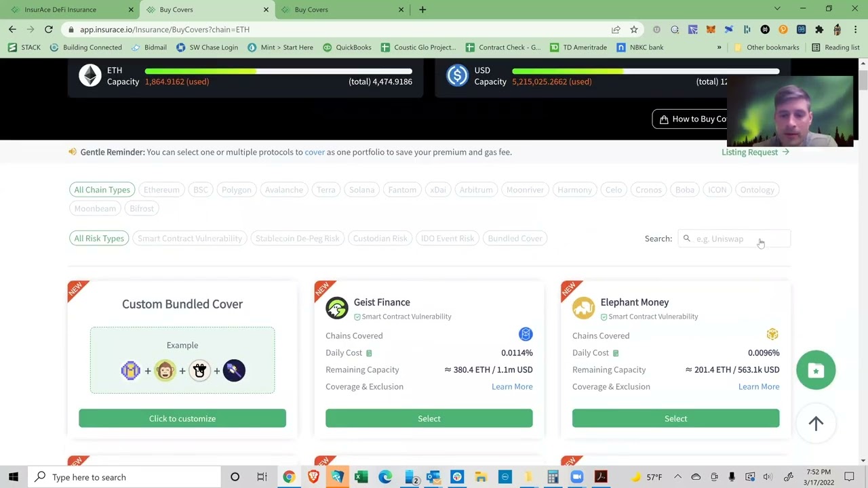
Task: Open the Extensions puzzle icon
Action: point(819,29)
